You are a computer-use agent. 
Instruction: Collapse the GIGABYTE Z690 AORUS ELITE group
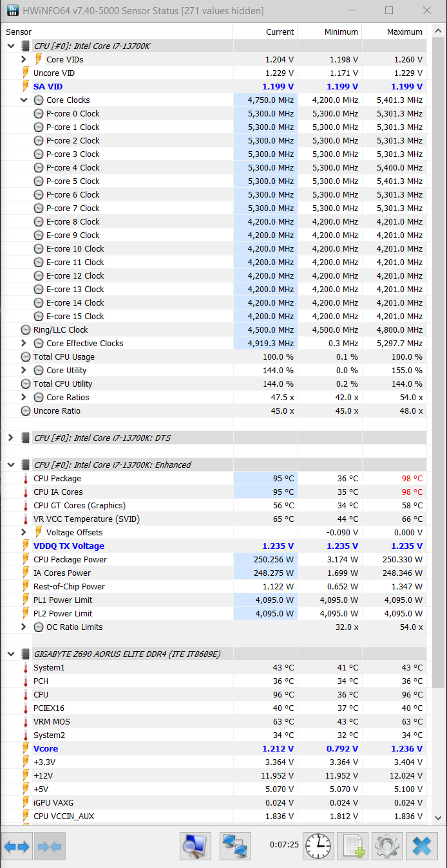click(11, 654)
